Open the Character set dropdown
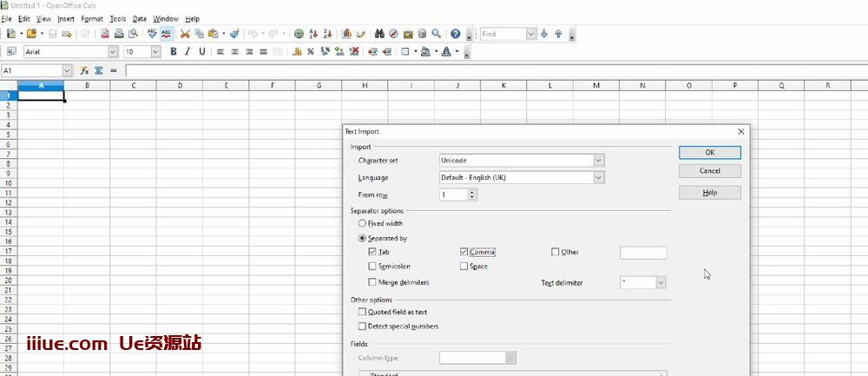 (x=598, y=161)
